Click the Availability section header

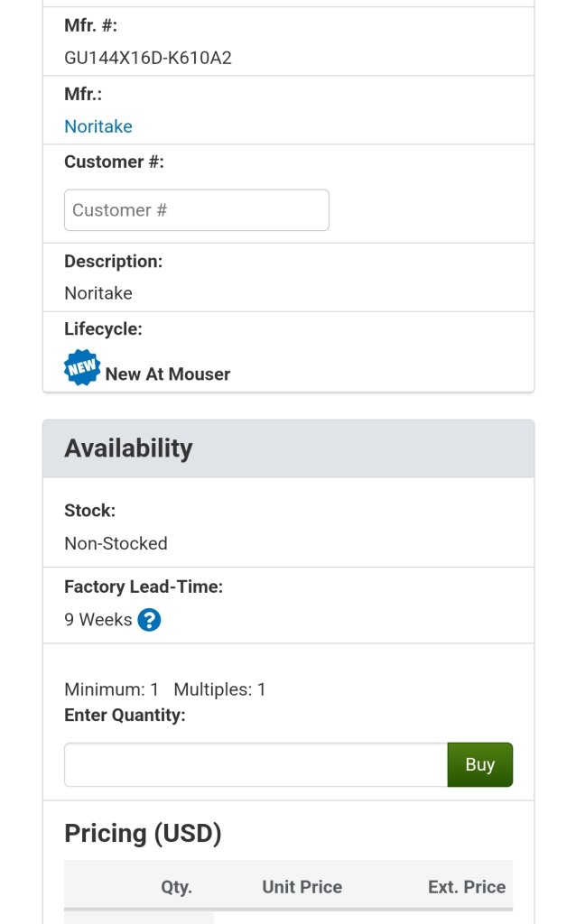[128, 448]
